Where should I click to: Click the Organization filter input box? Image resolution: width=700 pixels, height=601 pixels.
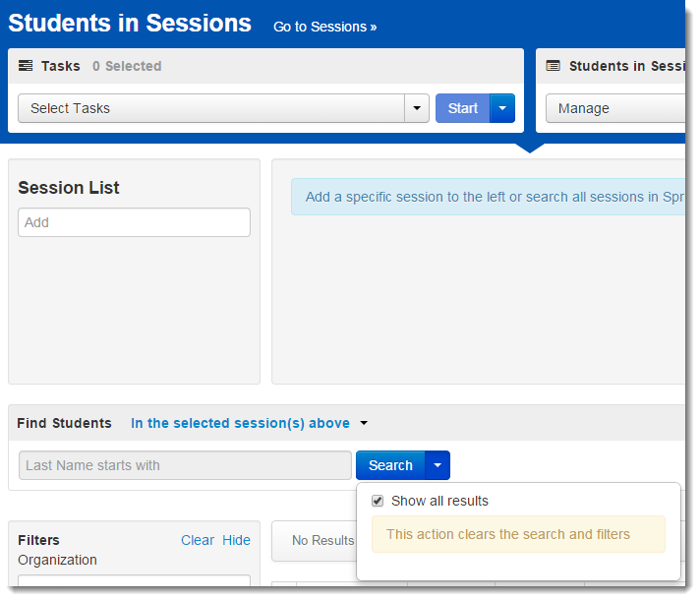click(x=134, y=581)
